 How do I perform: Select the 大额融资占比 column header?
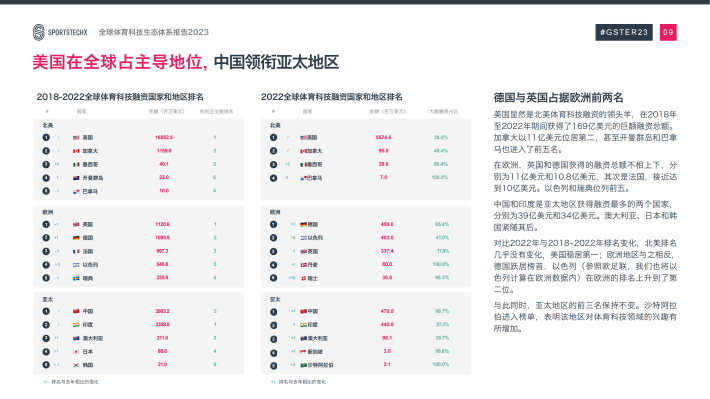443,111
